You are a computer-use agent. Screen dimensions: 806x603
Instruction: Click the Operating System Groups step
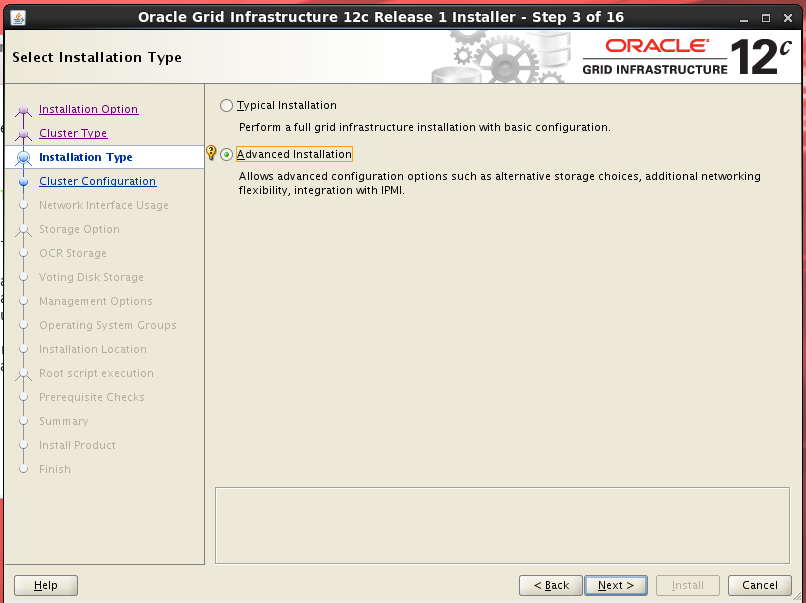108,325
